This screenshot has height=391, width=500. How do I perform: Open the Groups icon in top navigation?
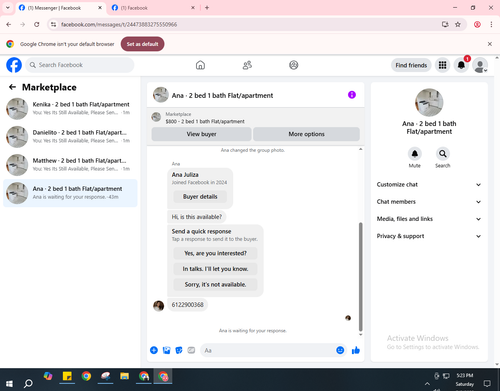coord(294,65)
